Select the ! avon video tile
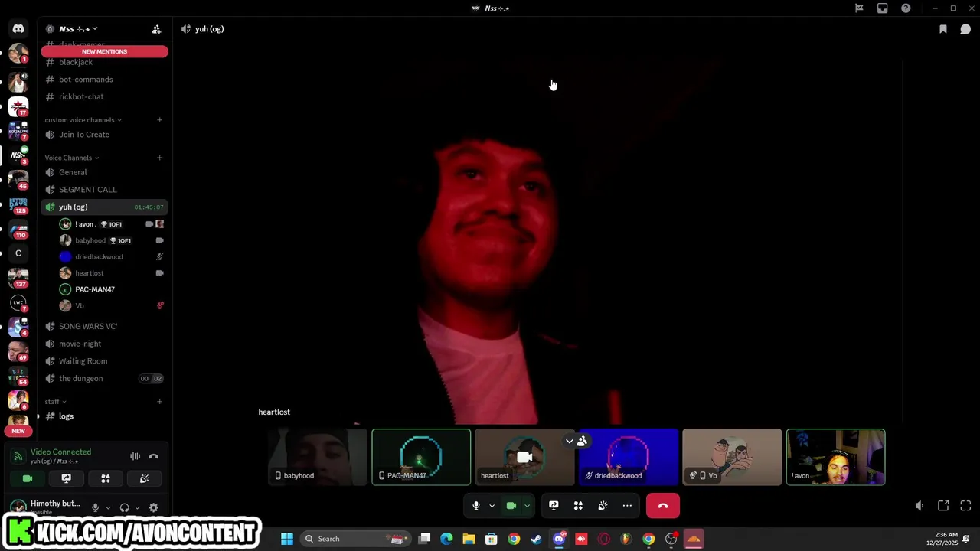The height and width of the screenshot is (551, 980). (x=836, y=457)
